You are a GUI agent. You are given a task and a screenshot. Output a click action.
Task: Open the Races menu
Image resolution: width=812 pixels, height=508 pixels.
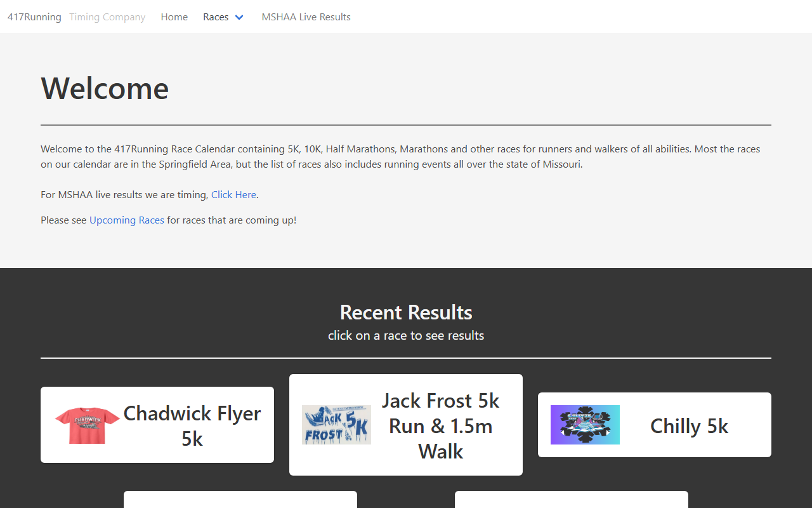click(x=216, y=17)
